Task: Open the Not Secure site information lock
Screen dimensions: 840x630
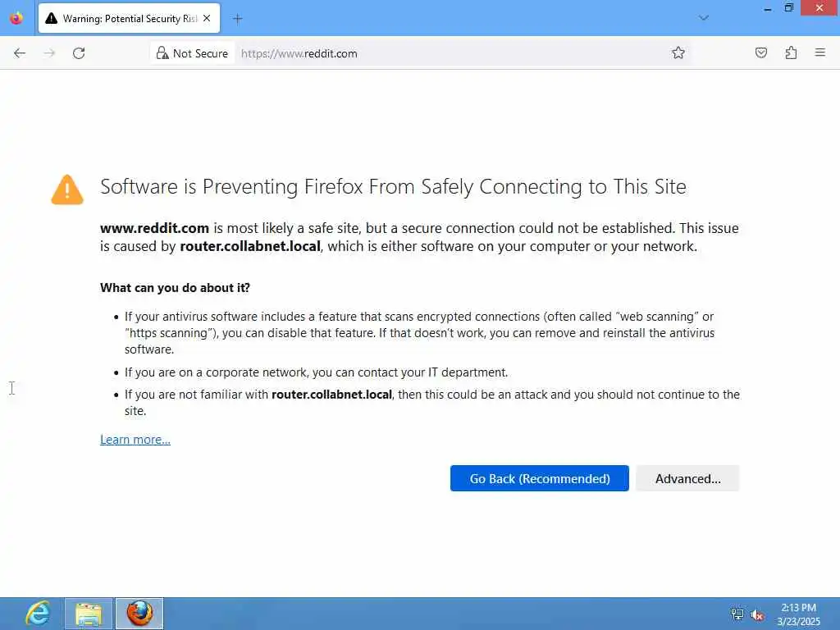Action: (x=192, y=53)
